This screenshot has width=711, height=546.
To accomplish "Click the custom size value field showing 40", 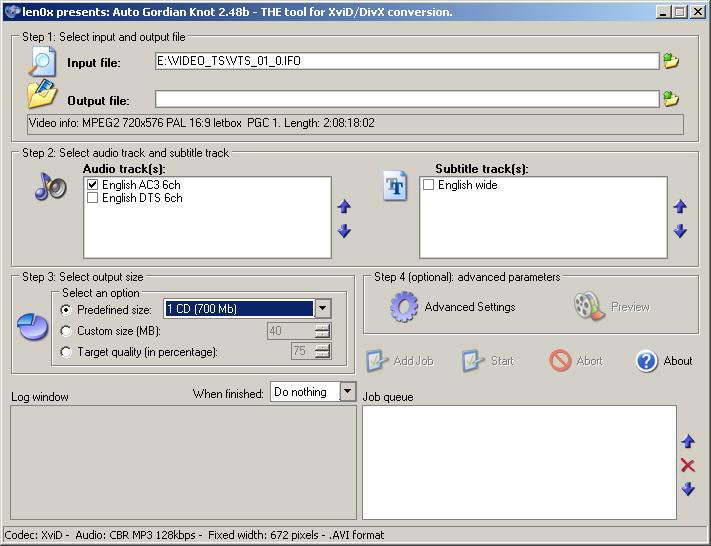I will (x=291, y=331).
